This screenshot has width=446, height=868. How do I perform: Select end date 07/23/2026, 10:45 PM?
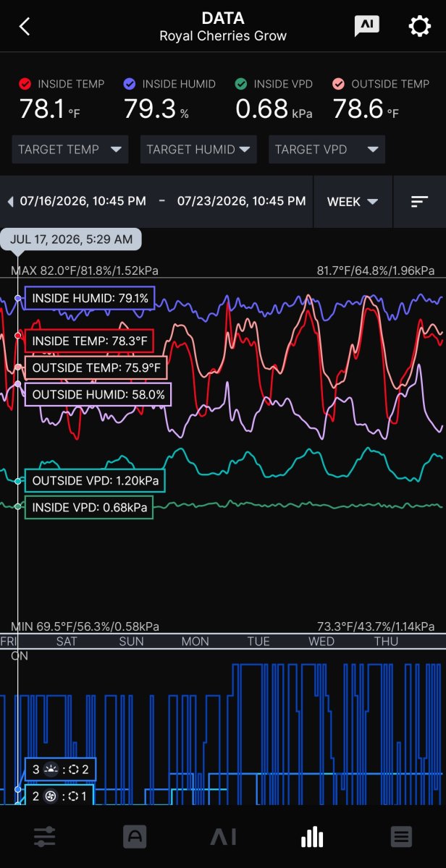pyautogui.click(x=241, y=201)
